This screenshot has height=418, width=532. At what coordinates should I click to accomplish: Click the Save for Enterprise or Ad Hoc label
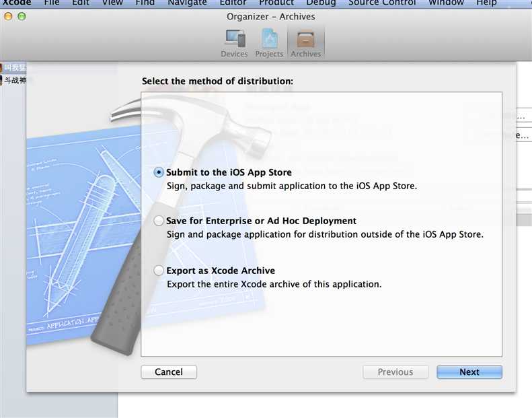click(261, 221)
